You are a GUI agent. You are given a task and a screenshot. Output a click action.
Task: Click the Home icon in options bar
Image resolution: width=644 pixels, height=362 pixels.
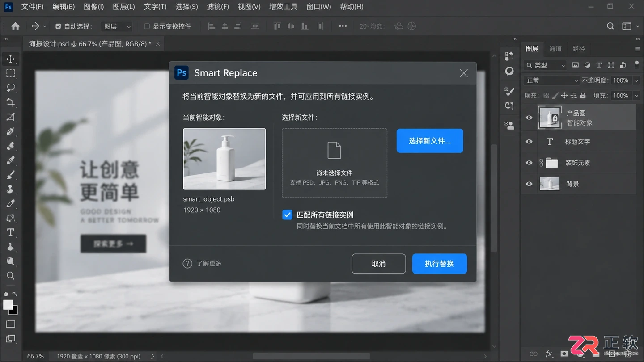tap(15, 26)
